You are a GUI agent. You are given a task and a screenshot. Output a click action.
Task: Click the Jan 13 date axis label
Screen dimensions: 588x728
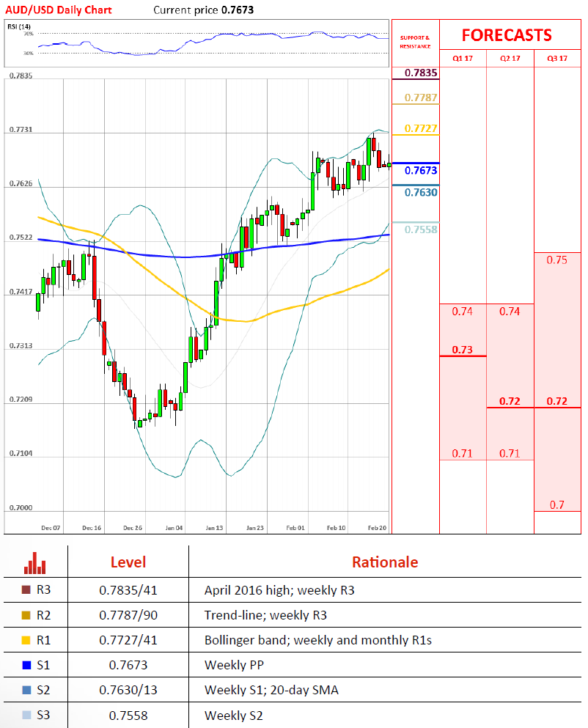tap(214, 528)
